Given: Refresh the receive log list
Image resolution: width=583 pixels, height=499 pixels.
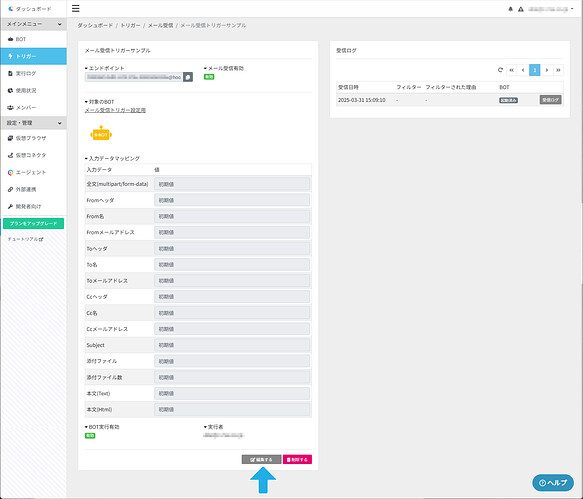Looking at the screenshot, I should click(500, 70).
